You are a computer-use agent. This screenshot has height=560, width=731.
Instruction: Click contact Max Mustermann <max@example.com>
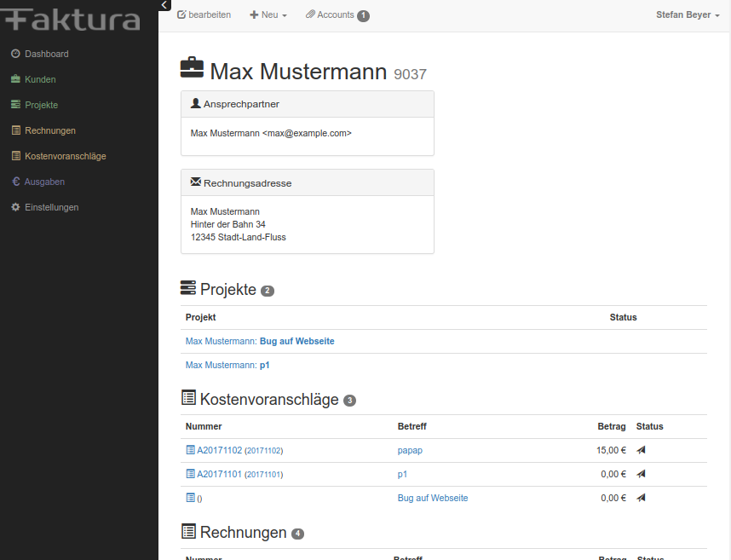[271, 133]
